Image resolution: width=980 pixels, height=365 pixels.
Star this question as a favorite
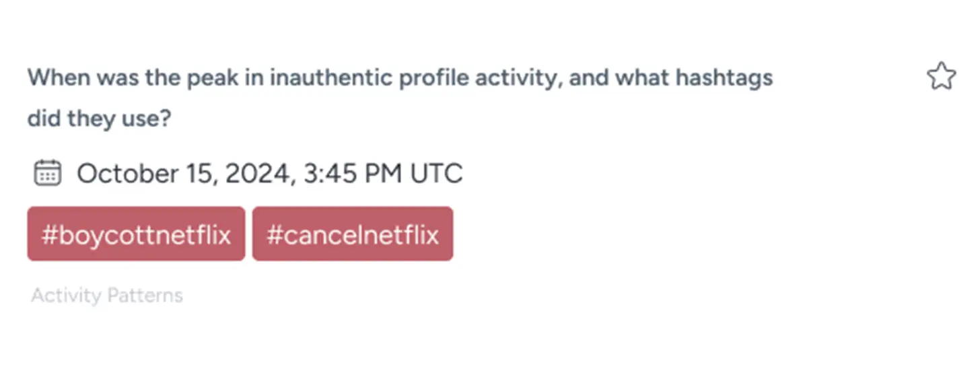coord(941,77)
